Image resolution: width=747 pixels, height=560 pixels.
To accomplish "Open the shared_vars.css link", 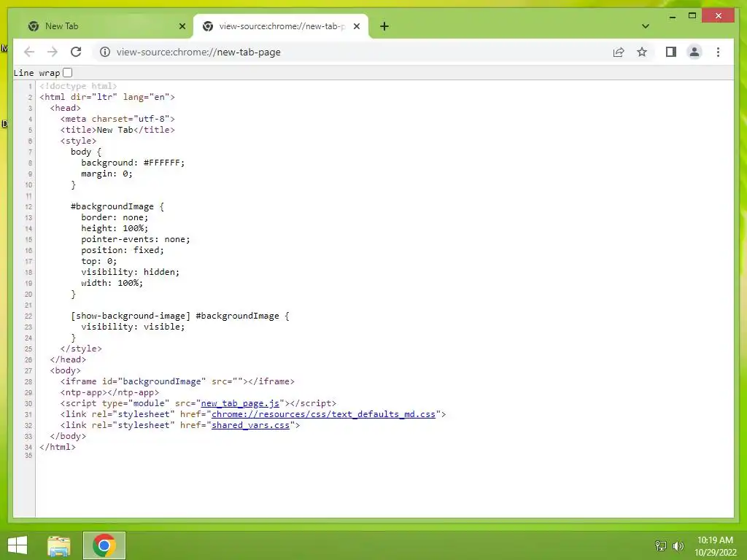I will [x=251, y=425].
